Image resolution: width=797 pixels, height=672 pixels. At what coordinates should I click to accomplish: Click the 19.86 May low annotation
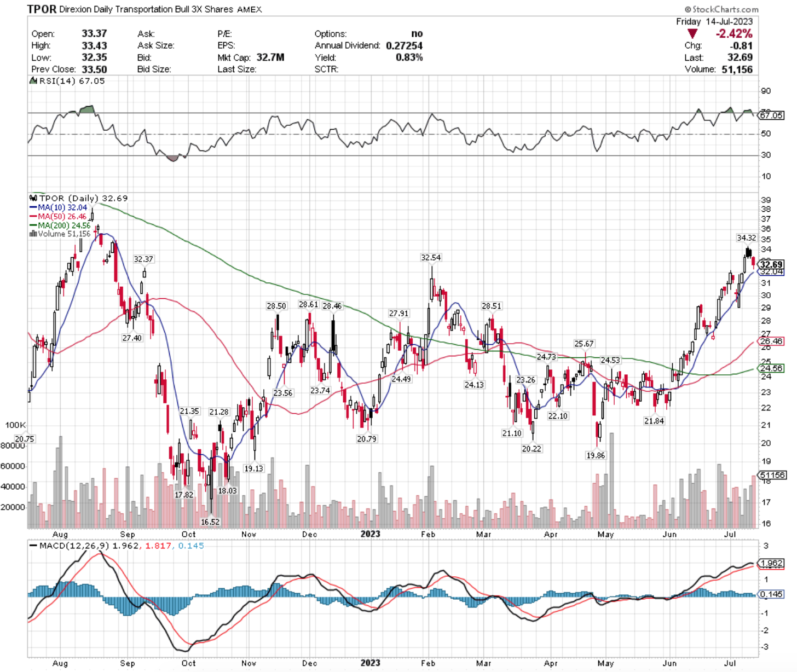point(596,455)
